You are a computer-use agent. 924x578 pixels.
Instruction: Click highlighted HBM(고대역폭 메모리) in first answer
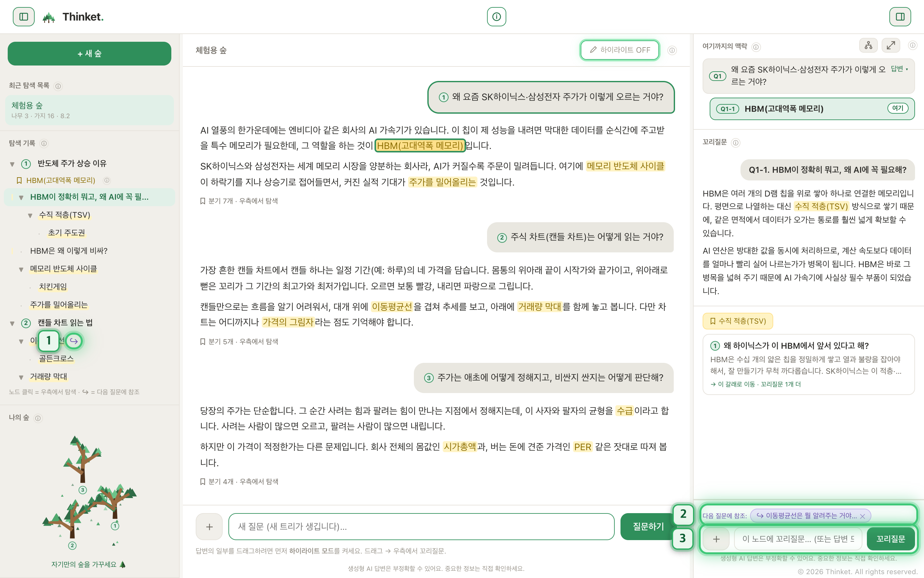click(420, 146)
